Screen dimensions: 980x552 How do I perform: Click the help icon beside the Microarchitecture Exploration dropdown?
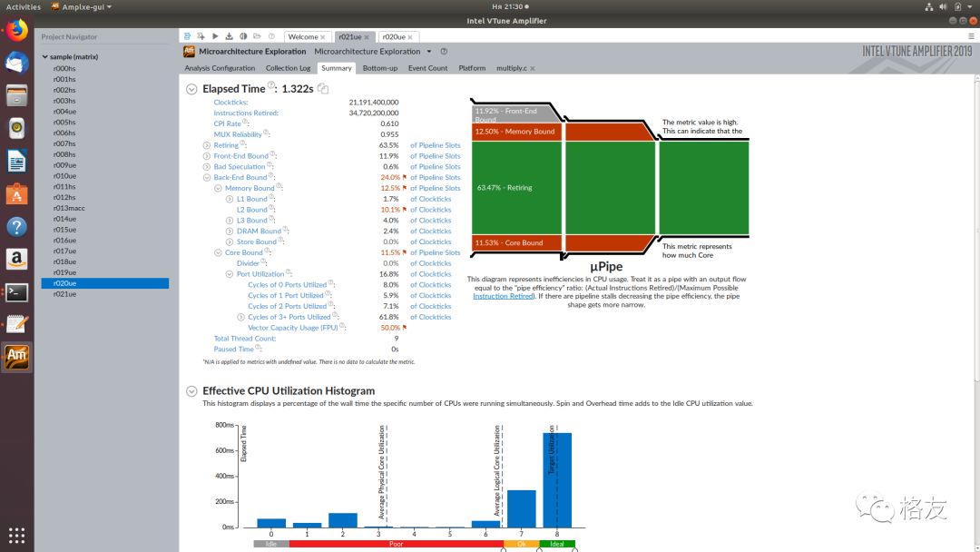(x=444, y=51)
